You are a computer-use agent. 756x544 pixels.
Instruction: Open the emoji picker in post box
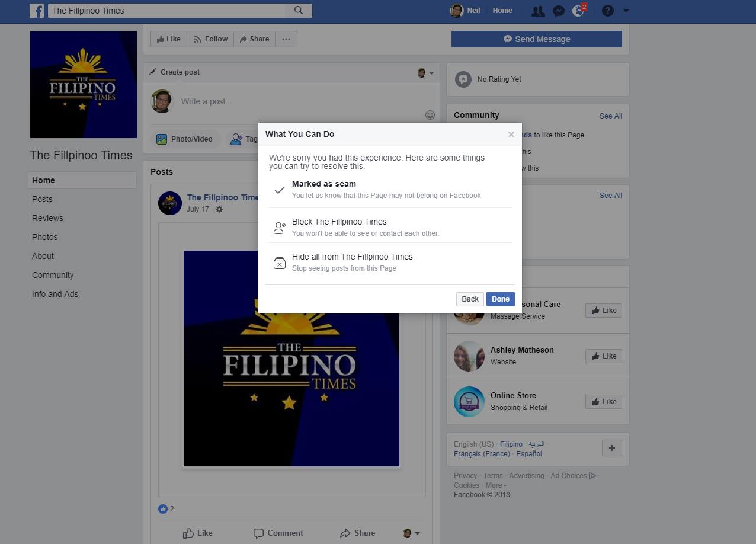[x=430, y=115]
